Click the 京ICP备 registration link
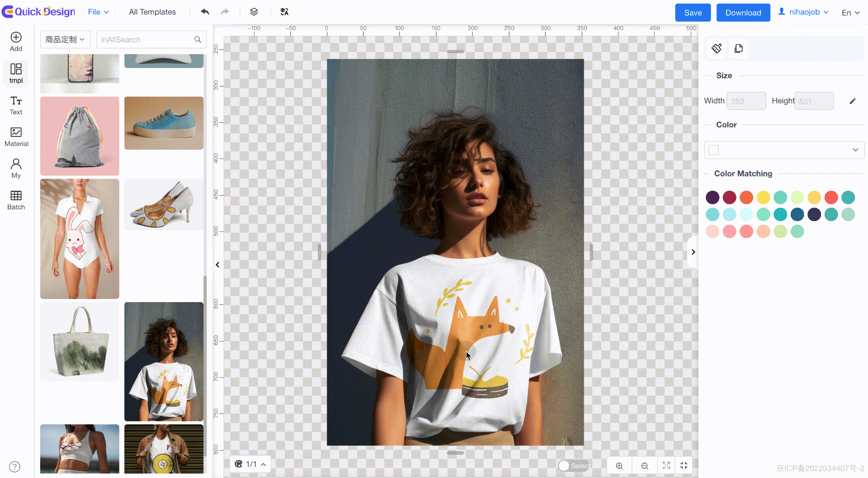 820,468
